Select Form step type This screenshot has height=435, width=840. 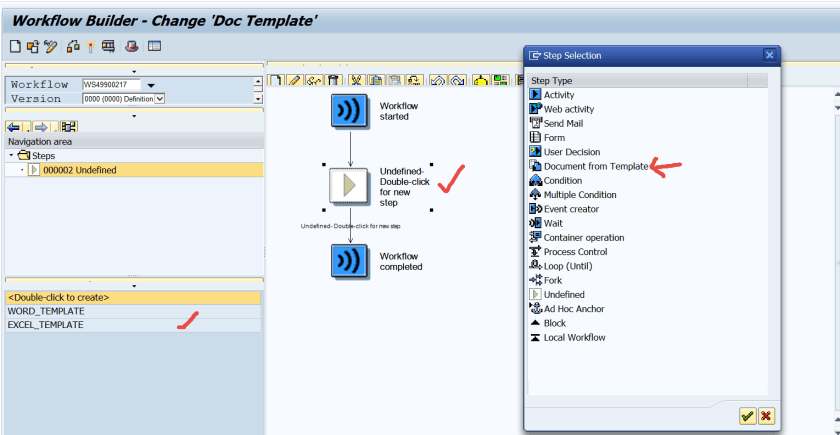click(554, 138)
